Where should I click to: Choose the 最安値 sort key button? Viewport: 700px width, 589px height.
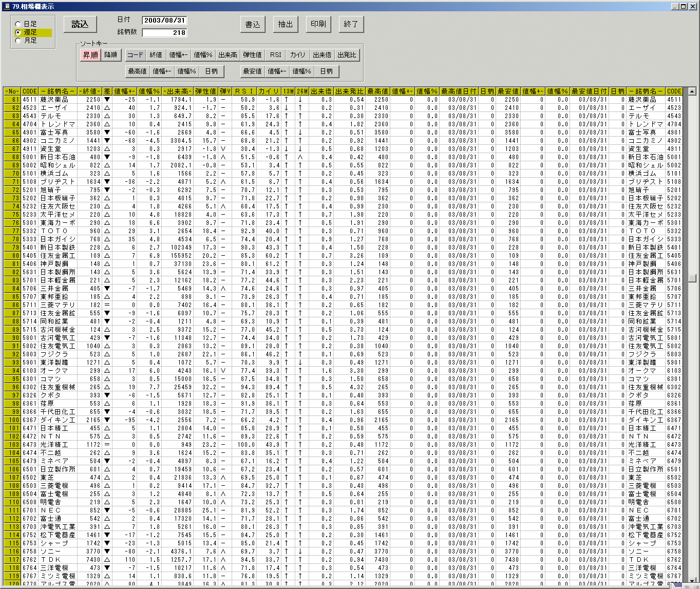(x=253, y=71)
